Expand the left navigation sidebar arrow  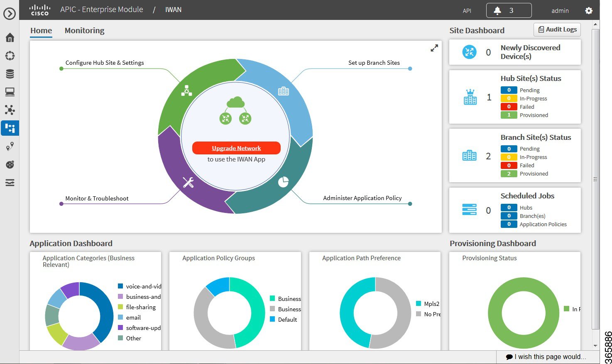point(9,14)
